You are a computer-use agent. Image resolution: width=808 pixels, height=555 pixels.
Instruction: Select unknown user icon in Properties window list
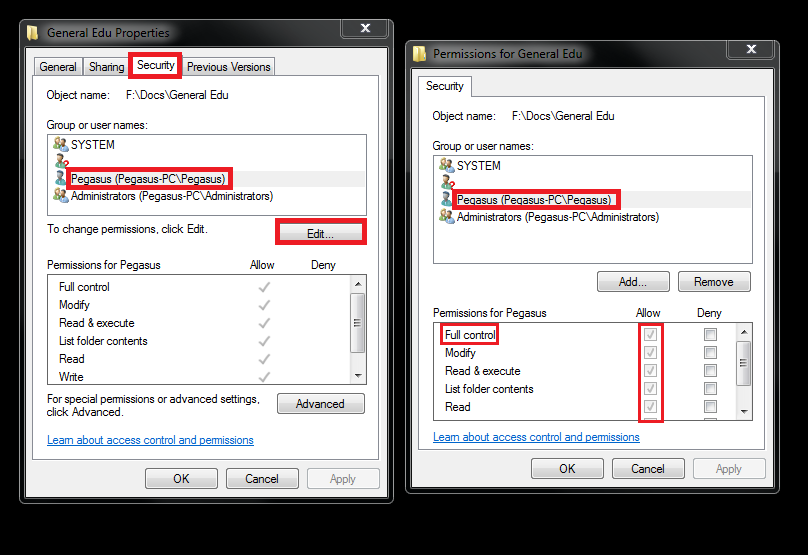pyautogui.click(x=61, y=161)
